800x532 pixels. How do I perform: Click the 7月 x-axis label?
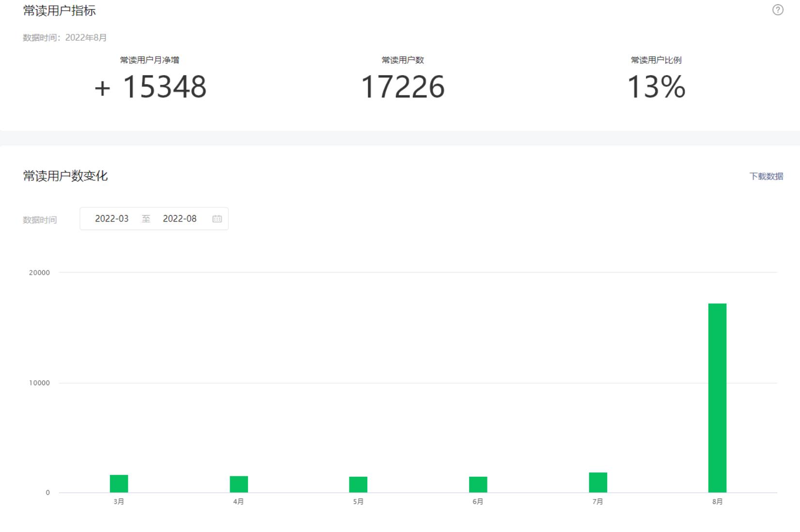tap(597, 501)
